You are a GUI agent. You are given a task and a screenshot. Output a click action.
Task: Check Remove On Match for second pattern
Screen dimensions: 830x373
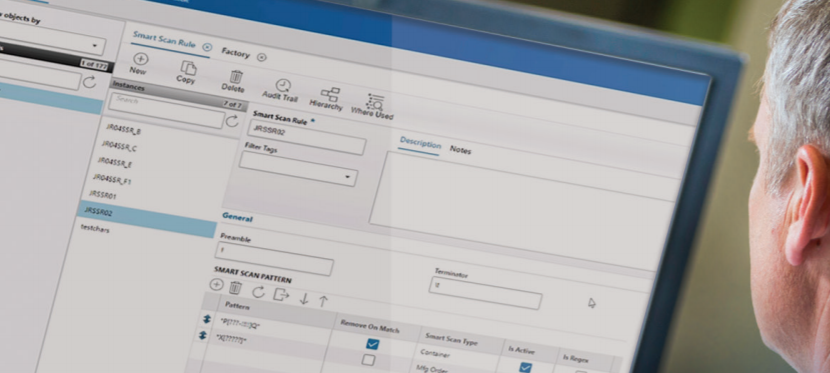pos(368,360)
